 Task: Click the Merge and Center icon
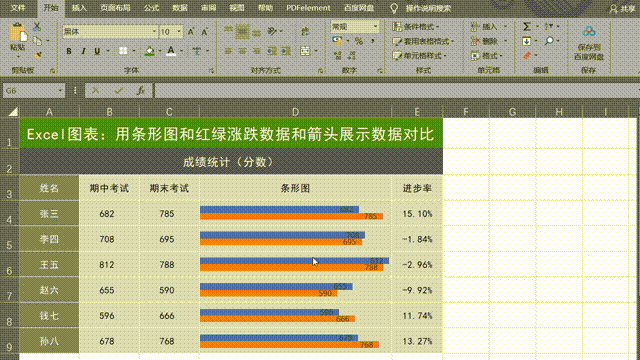pos(305,51)
